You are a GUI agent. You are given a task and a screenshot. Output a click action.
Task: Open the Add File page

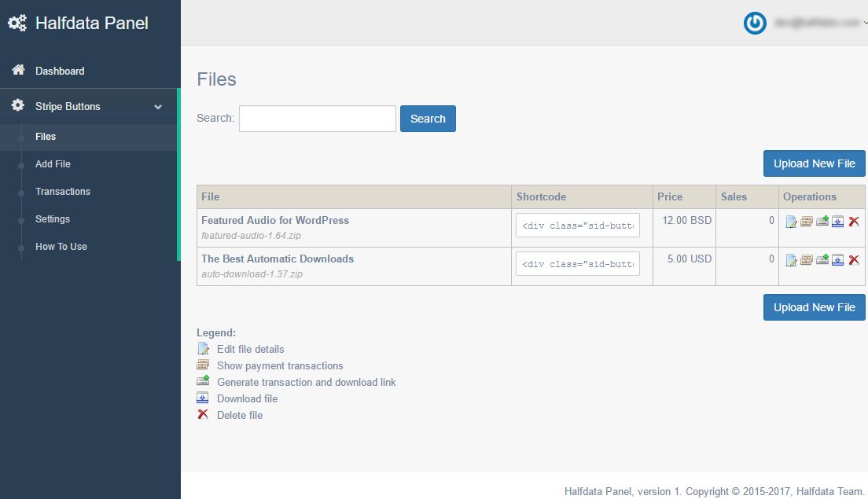[x=53, y=164]
